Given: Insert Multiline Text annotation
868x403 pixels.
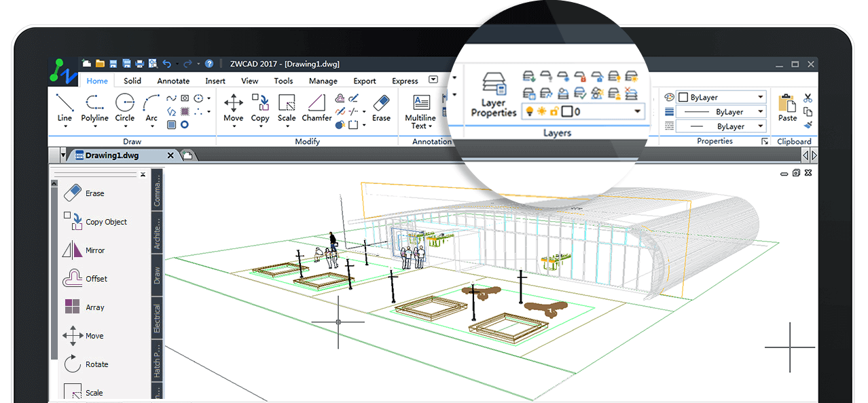Looking at the screenshot, I should 420,112.
